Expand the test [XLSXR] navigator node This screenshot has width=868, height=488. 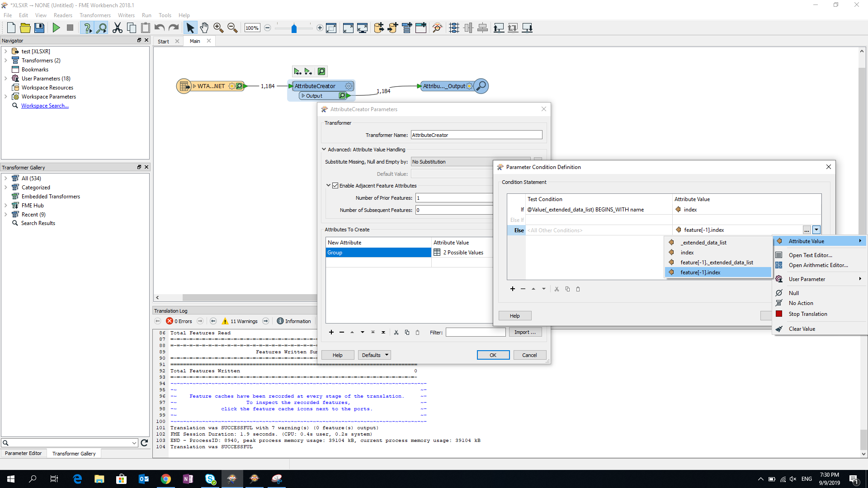[x=6, y=52]
